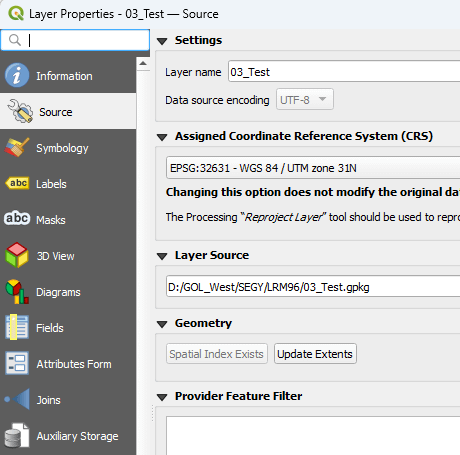
Task: Collapse the Assigned Coordinate Reference System section
Action: [x=162, y=137]
